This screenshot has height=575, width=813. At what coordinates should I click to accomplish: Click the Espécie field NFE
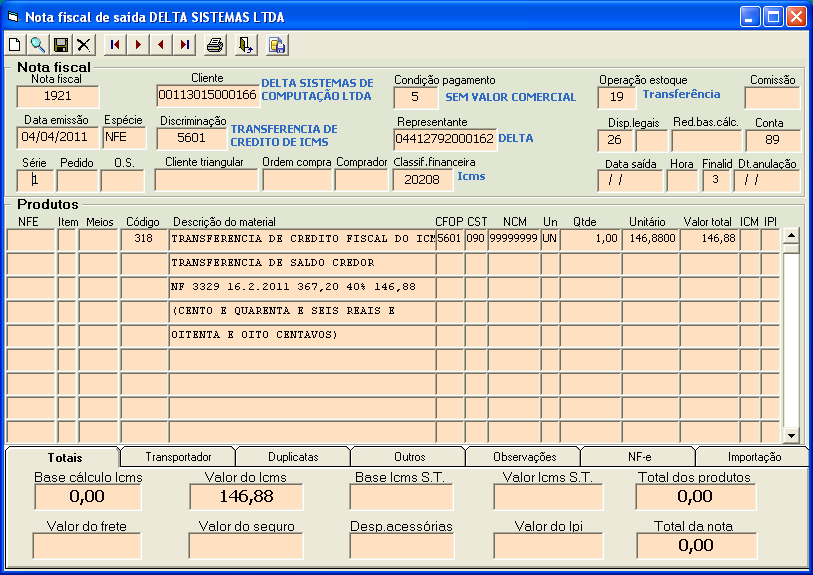coord(124,137)
